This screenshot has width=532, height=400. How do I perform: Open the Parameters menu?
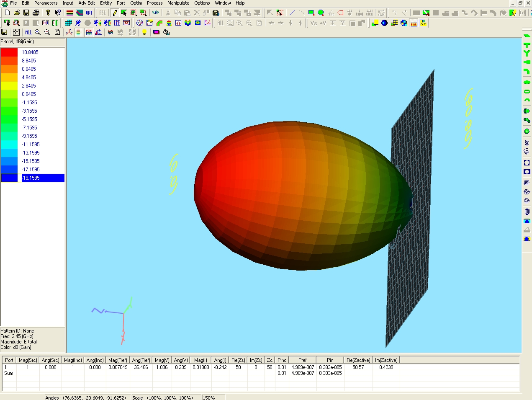[x=46, y=3]
